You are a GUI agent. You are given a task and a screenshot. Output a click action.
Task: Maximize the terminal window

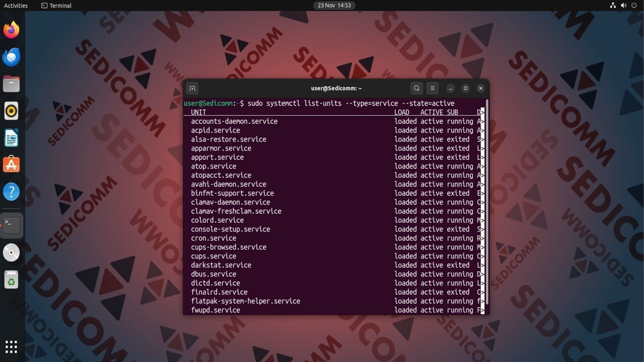pyautogui.click(x=466, y=88)
